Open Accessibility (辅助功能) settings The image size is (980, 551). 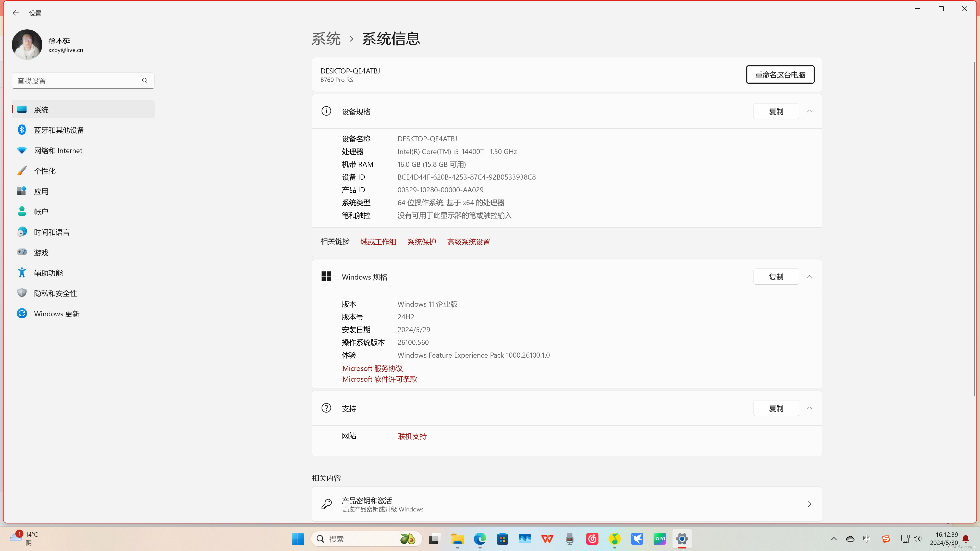tap(48, 273)
